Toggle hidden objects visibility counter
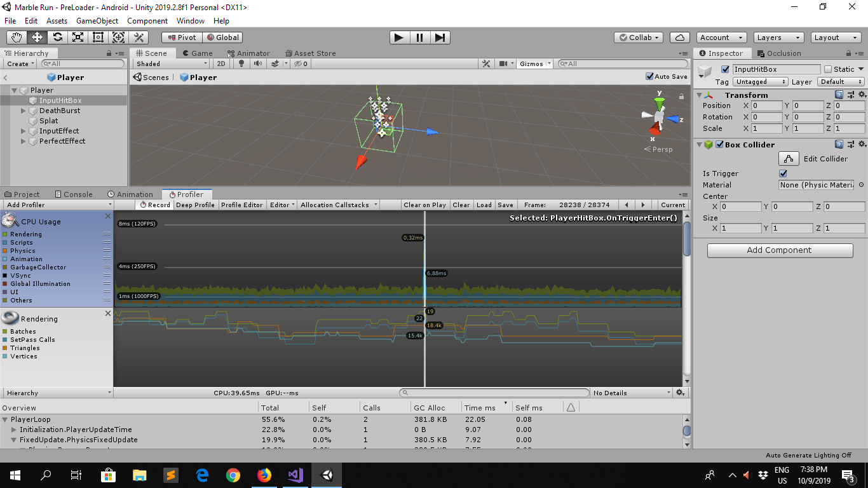The width and height of the screenshot is (868, 488). pos(301,64)
